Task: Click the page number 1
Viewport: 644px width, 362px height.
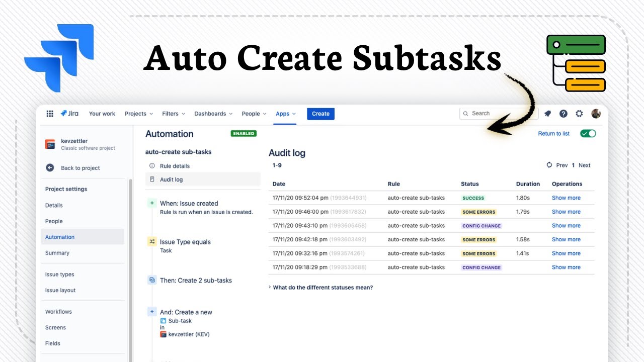Action: click(573, 165)
